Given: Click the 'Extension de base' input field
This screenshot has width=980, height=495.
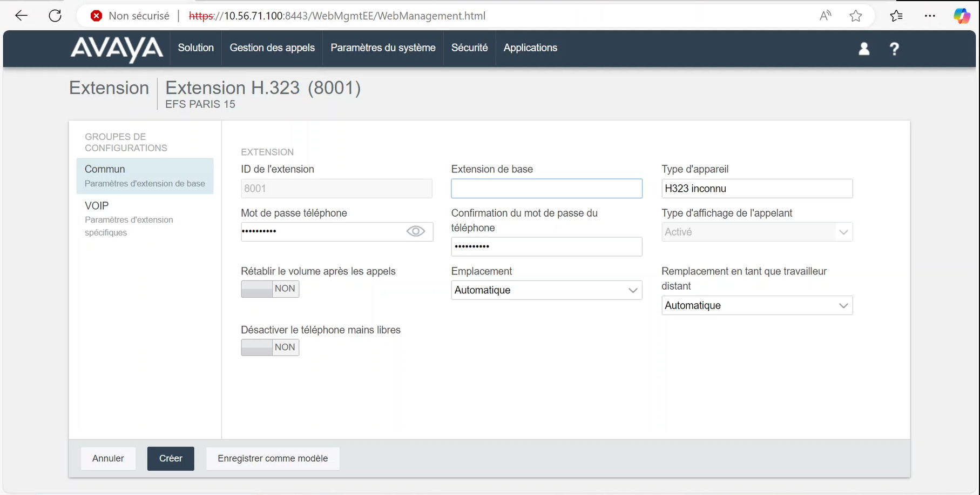Looking at the screenshot, I should coord(546,189).
